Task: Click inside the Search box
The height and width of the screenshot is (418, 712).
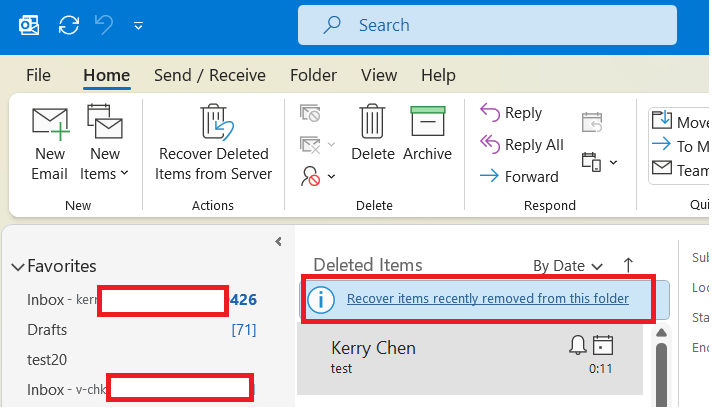Action: (x=487, y=25)
